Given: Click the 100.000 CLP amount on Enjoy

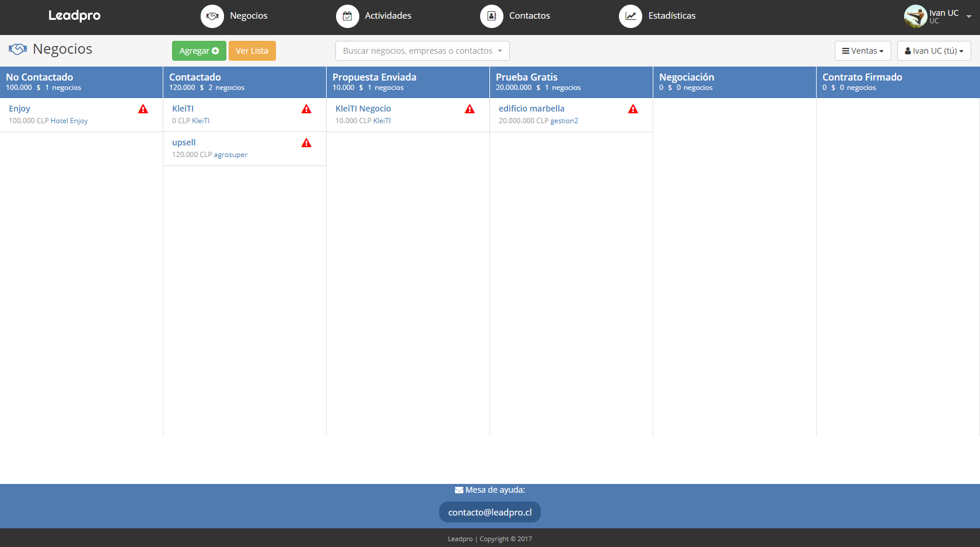Looking at the screenshot, I should pos(29,121).
